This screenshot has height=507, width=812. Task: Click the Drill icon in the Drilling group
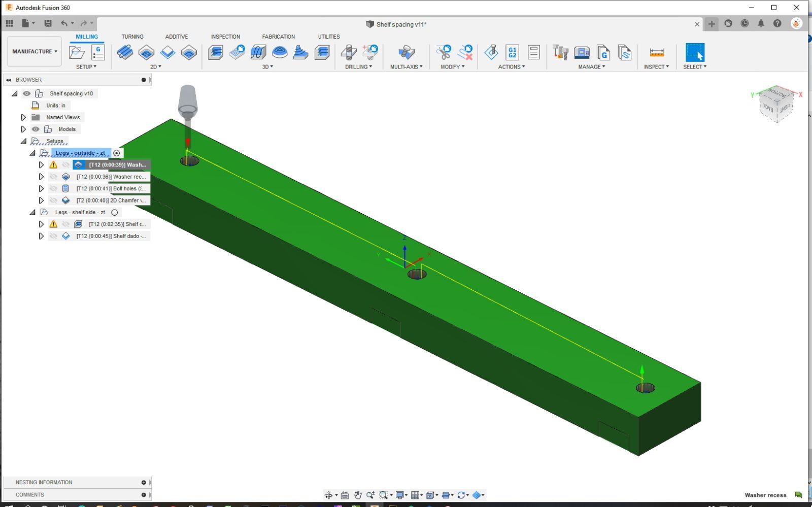tap(348, 52)
